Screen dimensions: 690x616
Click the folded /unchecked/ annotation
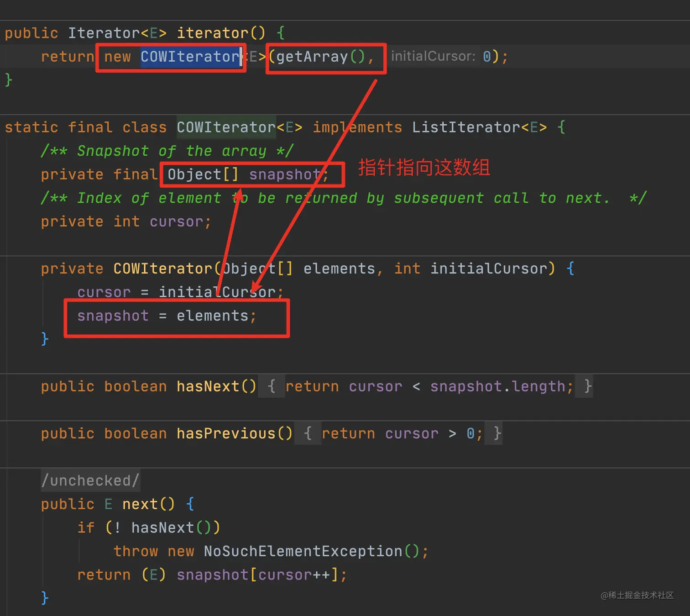coord(90,480)
